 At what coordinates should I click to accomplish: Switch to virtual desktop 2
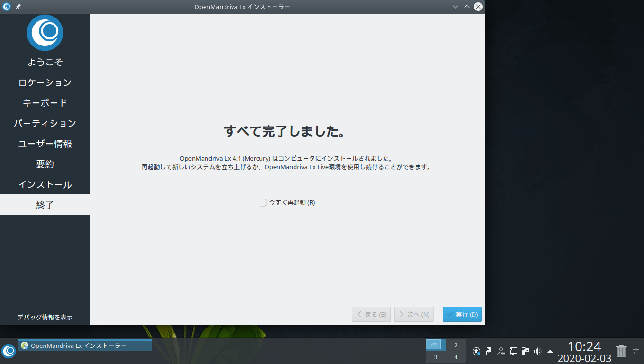click(456, 345)
